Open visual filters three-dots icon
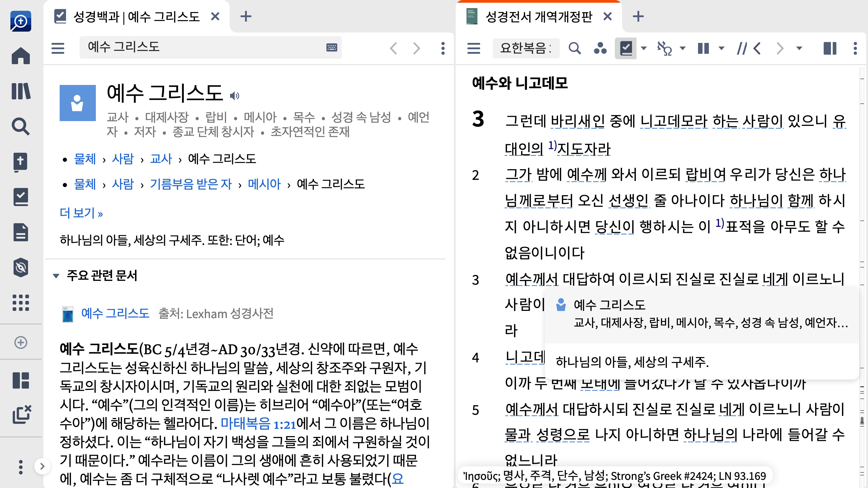Screen dimensions: 868x488 pyautogui.click(x=600, y=49)
